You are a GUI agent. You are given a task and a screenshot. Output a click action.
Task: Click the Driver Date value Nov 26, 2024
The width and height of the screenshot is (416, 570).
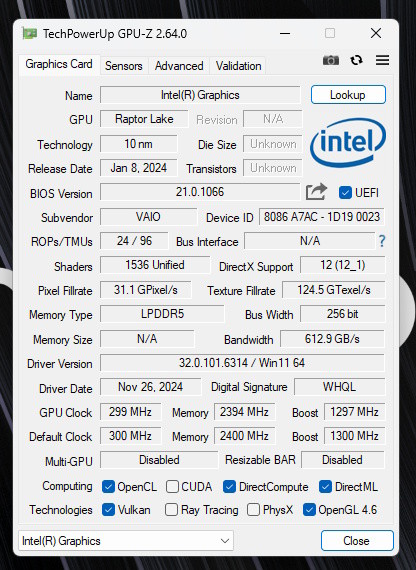click(x=151, y=387)
